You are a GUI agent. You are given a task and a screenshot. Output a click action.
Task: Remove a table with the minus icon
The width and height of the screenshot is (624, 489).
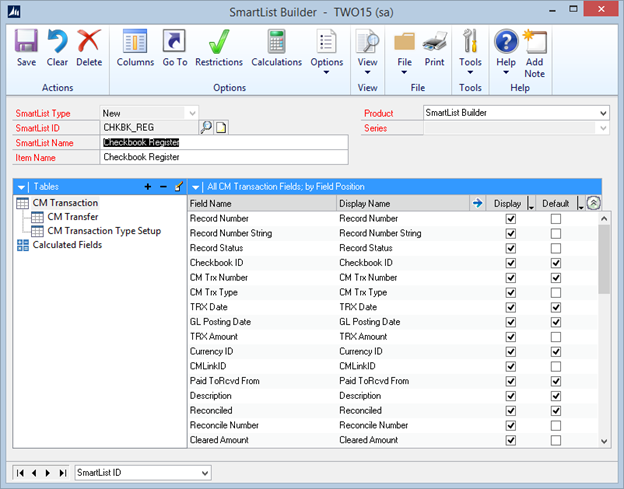coord(163,187)
